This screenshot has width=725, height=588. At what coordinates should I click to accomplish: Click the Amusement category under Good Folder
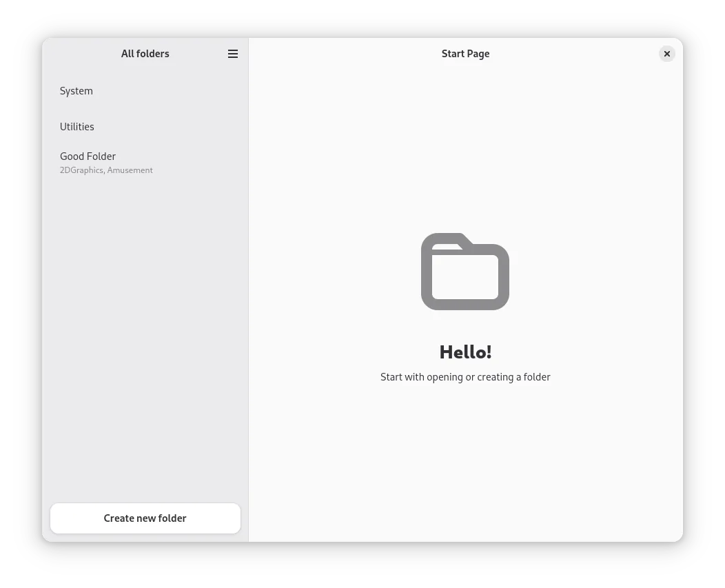pyautogui.click(x=130, y=170)
